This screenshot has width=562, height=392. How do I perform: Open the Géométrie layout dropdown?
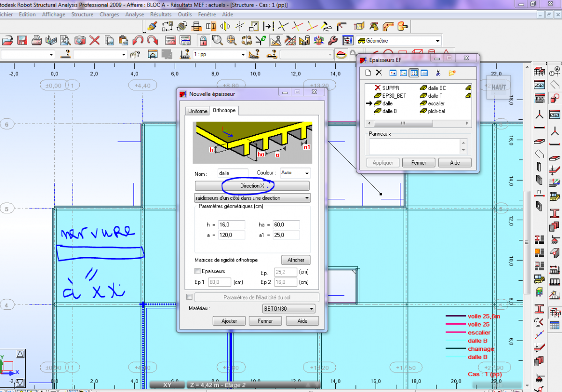click(x=399, y=41)
